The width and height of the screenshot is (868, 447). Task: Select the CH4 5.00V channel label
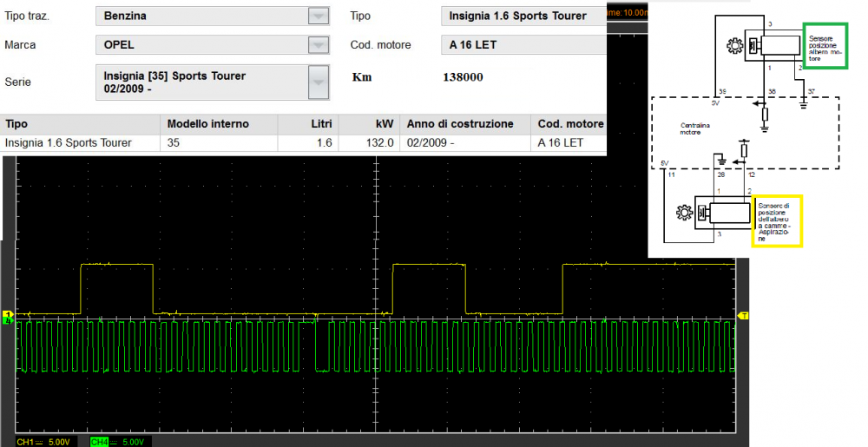tap(118, 441)
